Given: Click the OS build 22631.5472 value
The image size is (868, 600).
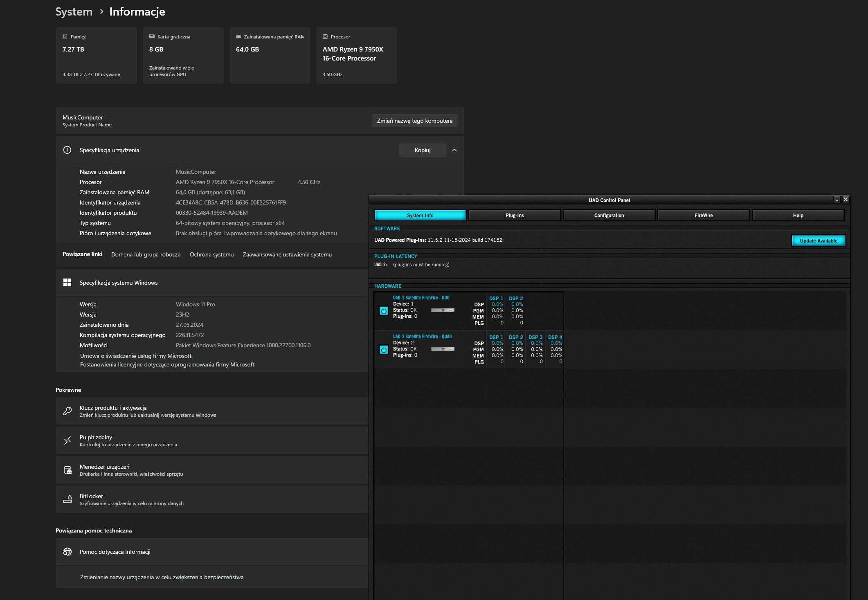Looking at the screenshot, I should coord(190,335).
